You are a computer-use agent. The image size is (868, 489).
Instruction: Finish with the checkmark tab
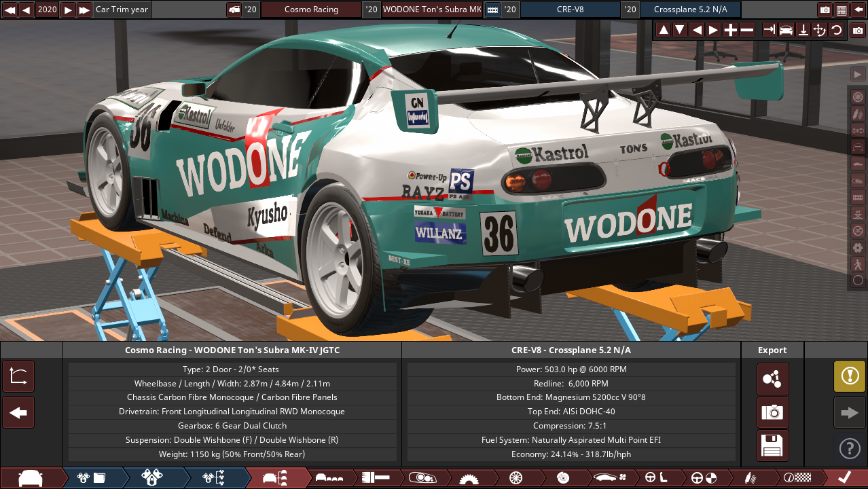pyautogui.click(x=845, y=478)
